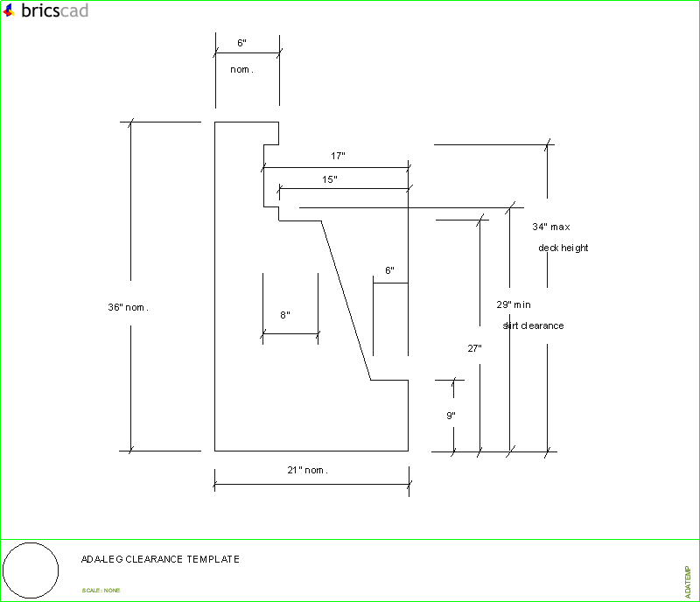
Task: Select the "36" nom." dimension text
Action: [x=128, y=307]
